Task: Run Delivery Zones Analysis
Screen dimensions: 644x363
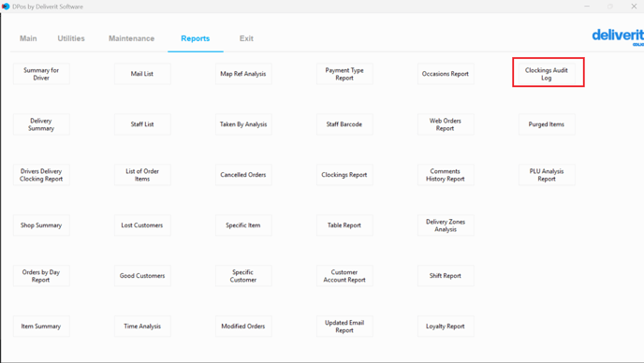Action: [x=446, y=225]
